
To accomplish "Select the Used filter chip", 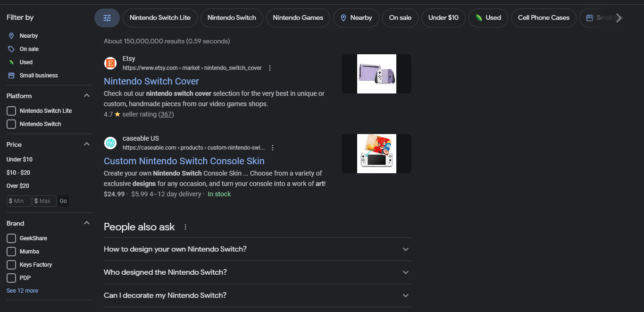I will (488, 18).
